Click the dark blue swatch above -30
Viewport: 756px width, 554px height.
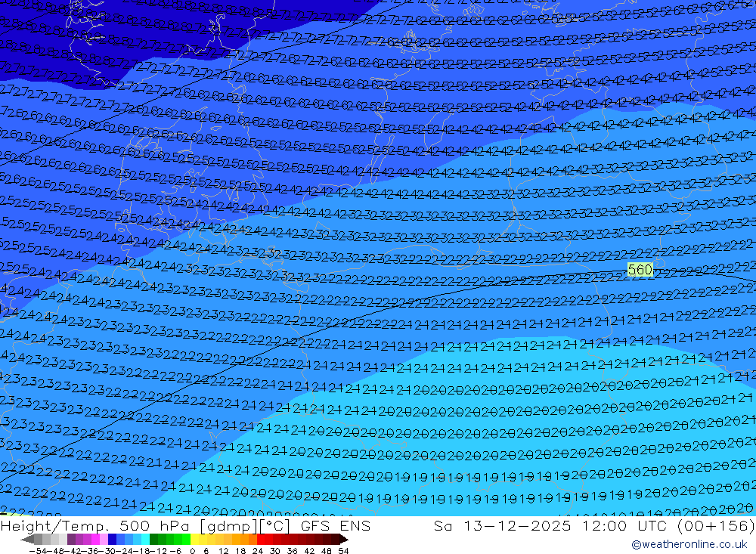tap(112, 540)
